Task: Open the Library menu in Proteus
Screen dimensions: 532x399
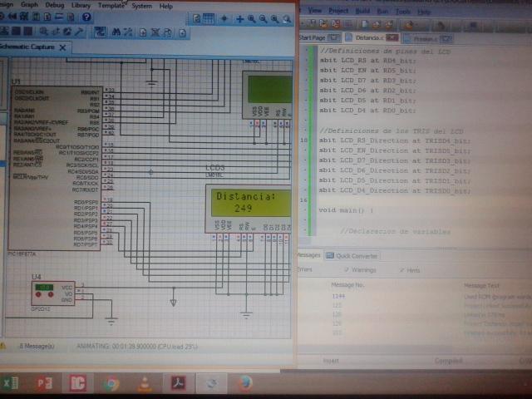Action: pyautogui.click(x=81, y=6)
